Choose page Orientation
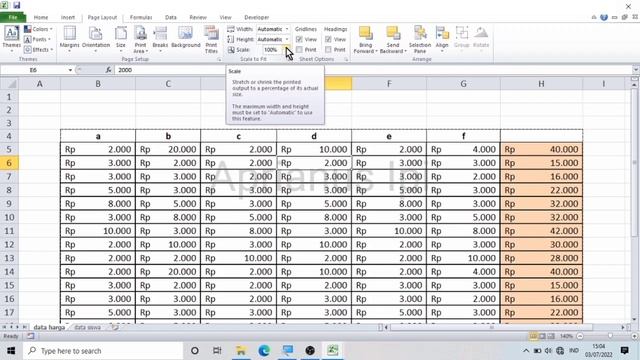The image size is (640, 360). pyautogui.click(x=96, y=39)
